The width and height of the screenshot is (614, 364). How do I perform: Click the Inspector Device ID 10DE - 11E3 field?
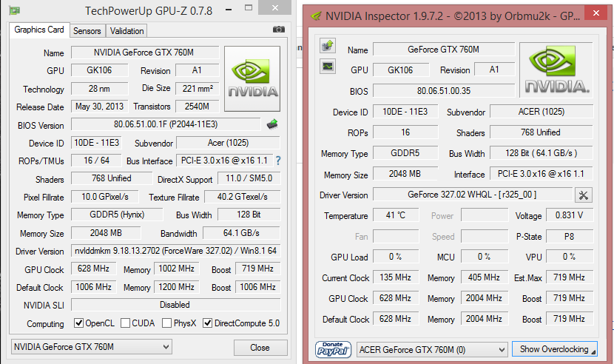[x=405, y=112]
